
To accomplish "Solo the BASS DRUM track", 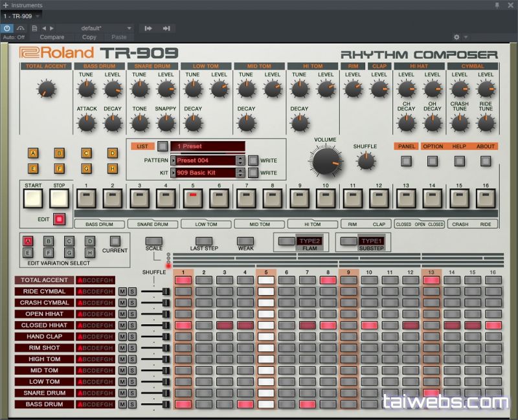I will click(131, 404).
